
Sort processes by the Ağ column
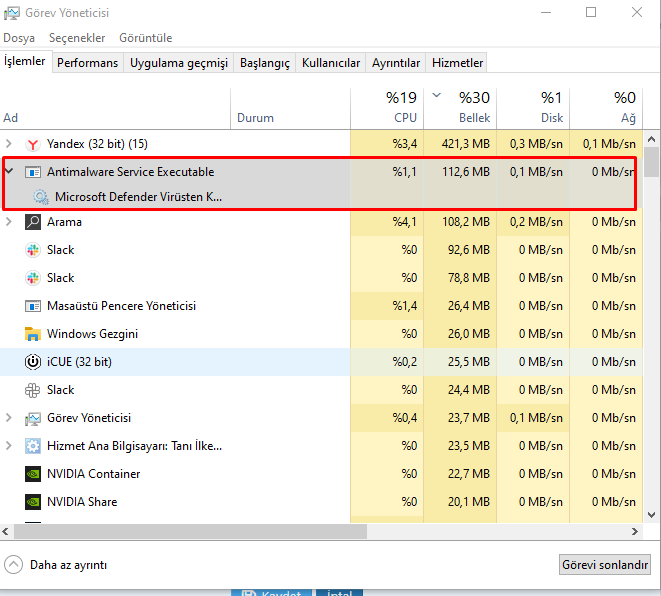pos(606,108)
